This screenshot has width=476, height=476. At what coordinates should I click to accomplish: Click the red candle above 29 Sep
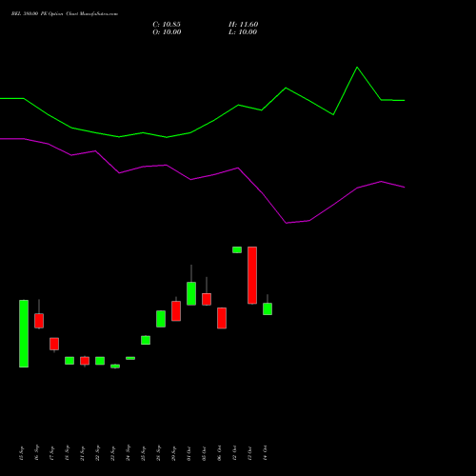(x=176, y=311)
